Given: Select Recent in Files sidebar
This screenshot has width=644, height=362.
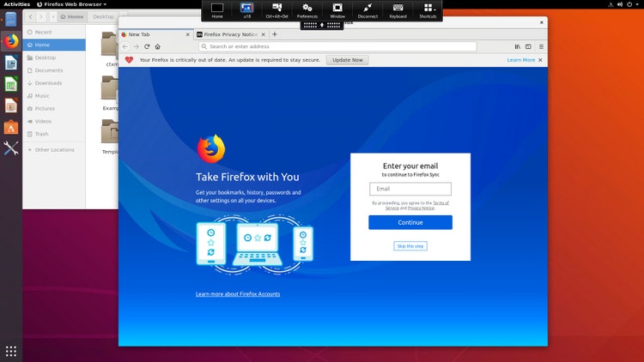Looking at the screenshot, I should coord(54,32).
